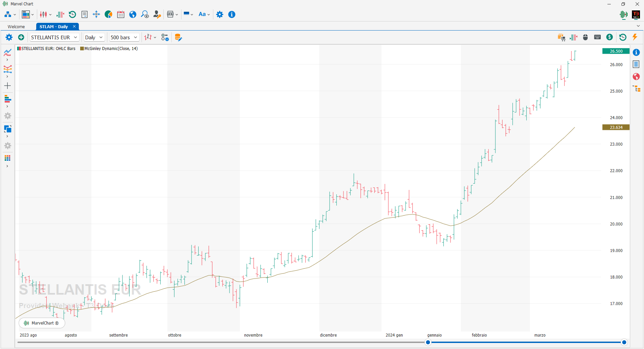Click the 23.634 indicator value label
This screenshot has height=349, width=644.
point(616,128)
